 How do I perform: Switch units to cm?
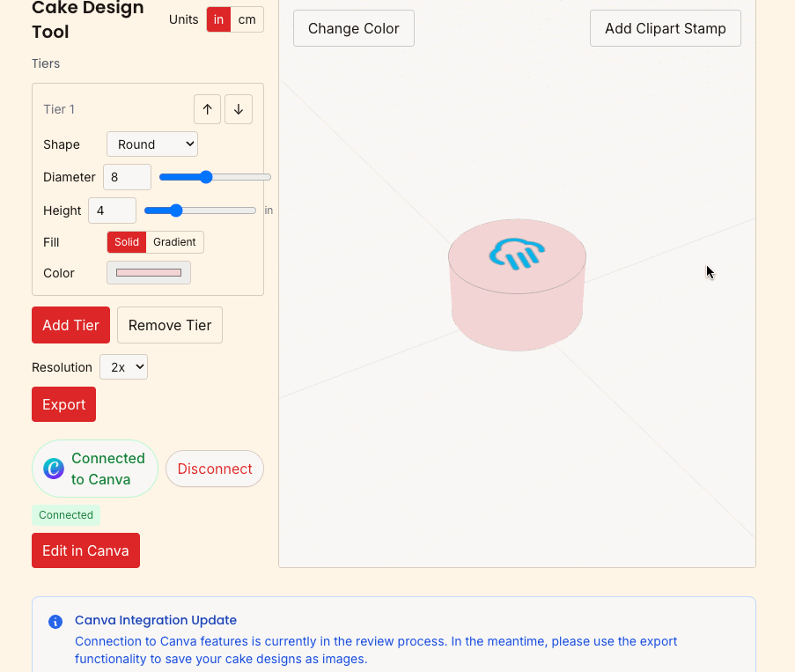[247, 19]
